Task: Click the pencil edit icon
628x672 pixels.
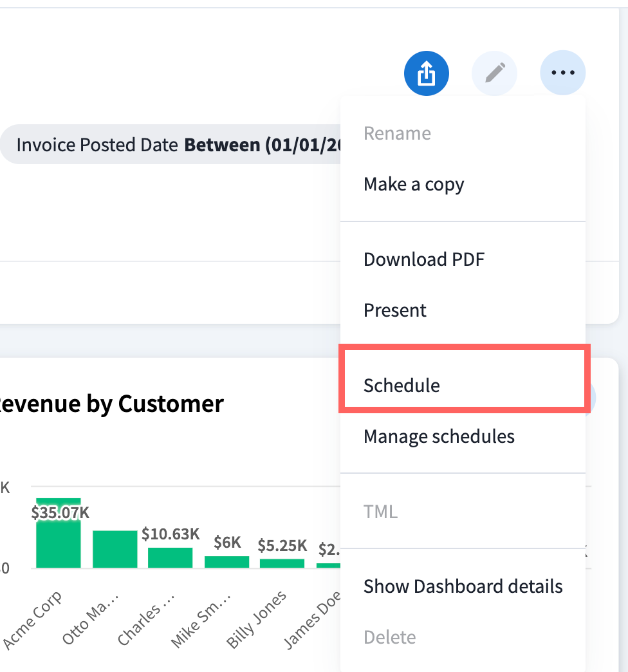Action: pos(494,74)
